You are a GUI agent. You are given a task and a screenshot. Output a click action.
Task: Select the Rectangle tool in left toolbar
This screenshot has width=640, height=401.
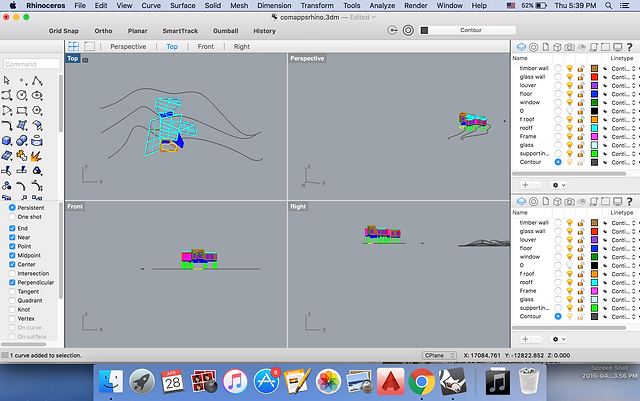[x=22, y=111]
